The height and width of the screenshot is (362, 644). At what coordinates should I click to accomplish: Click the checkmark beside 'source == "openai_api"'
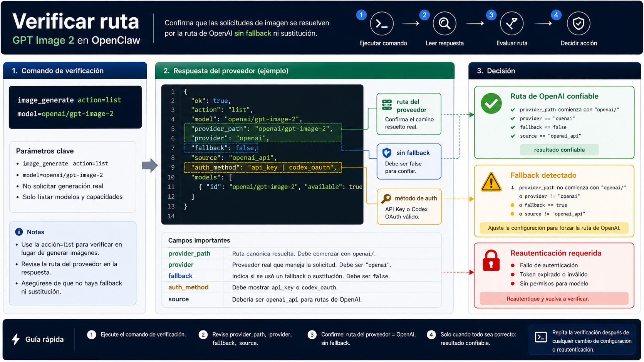[x=513, y=136]
